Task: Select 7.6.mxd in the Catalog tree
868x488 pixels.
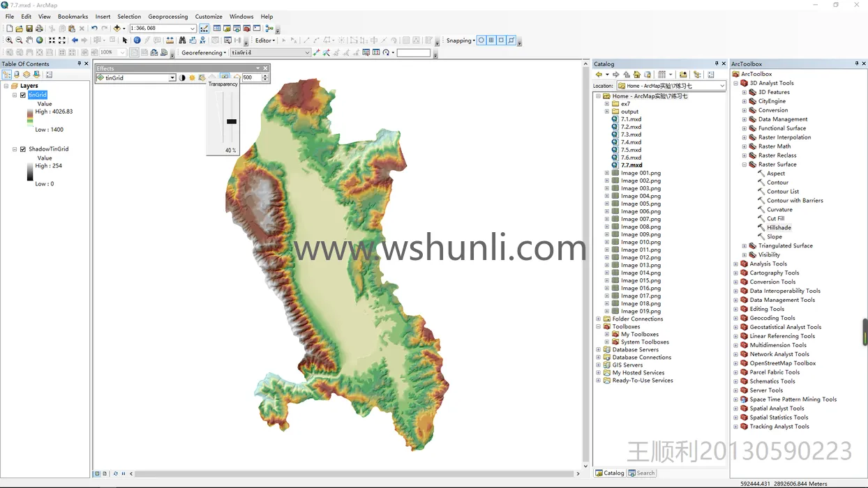Action: [x=631, y=158]
